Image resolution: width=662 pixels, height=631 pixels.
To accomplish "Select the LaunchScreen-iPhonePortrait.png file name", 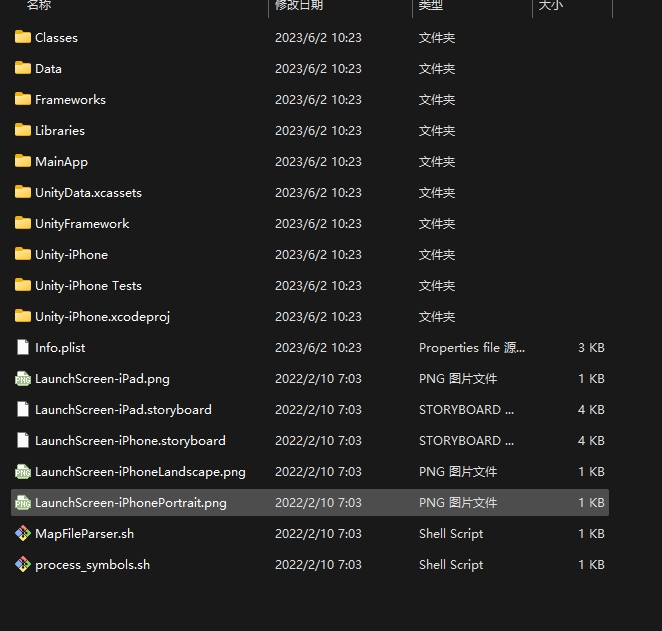I will (x=131, y=503).
